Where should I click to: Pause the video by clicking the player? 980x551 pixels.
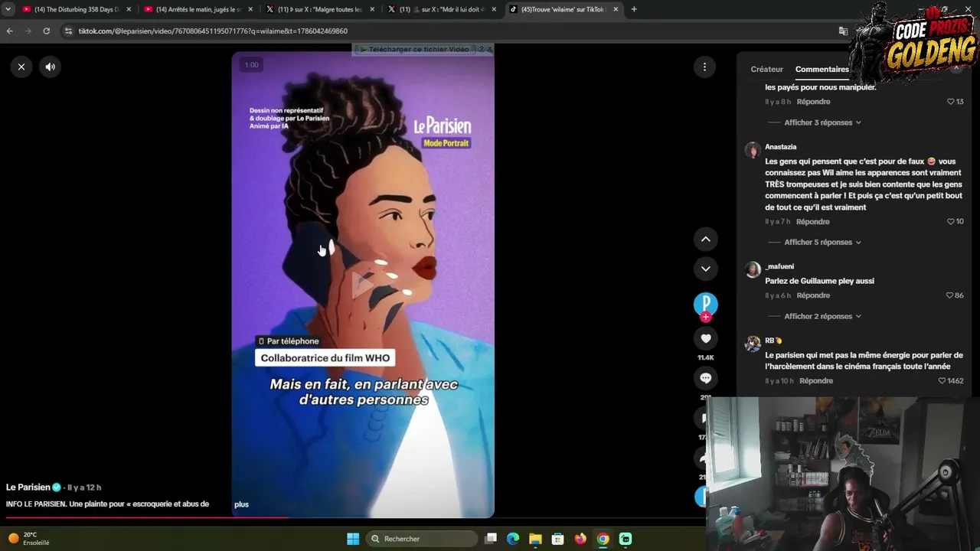tap(363, 285)
